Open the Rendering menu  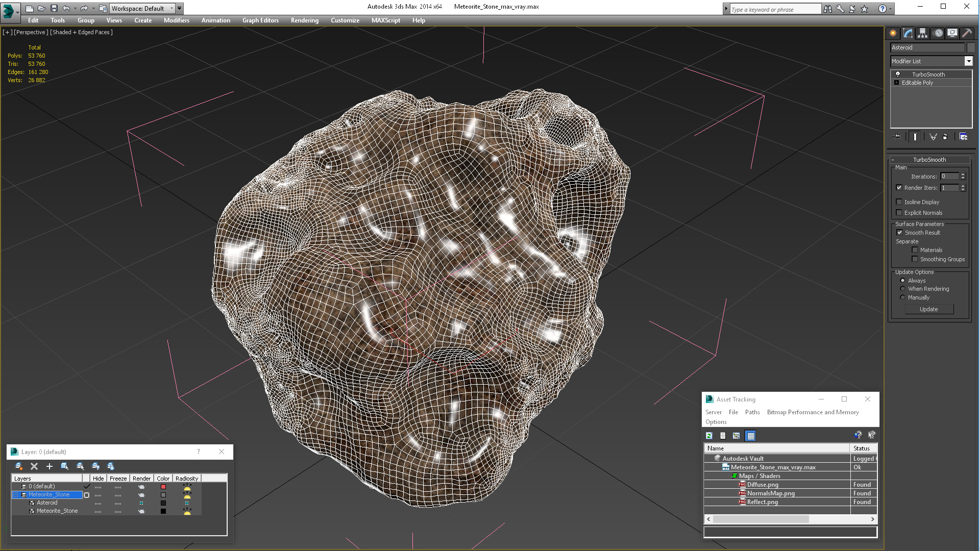[304, 20]
